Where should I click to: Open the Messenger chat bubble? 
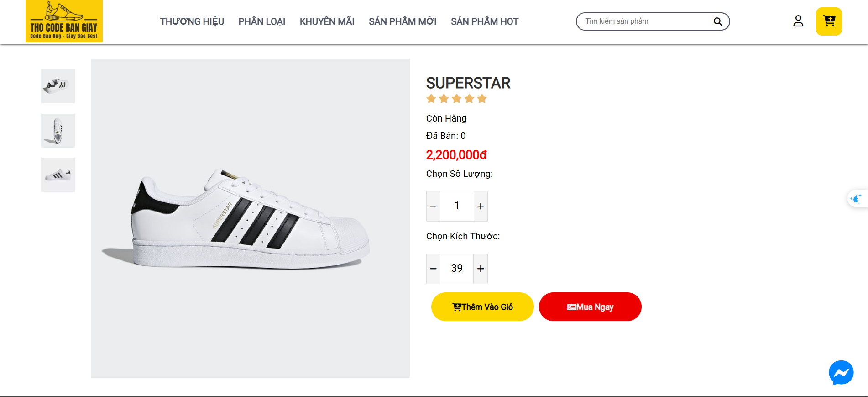(841, 373)
